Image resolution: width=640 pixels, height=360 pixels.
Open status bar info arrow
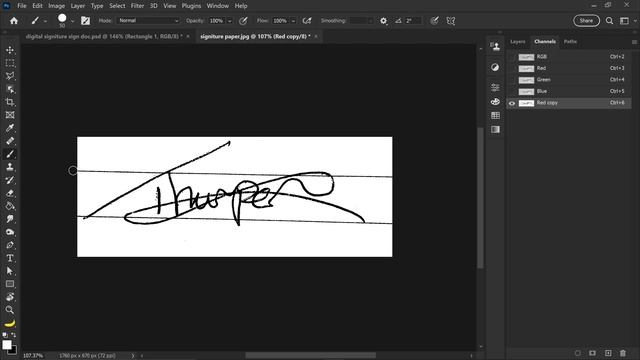pyautogui.click(x=133, y=356)
